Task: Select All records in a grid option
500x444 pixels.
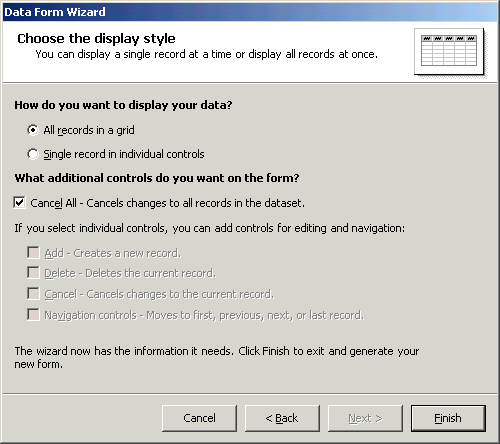Action: click(x=33, y=130)
